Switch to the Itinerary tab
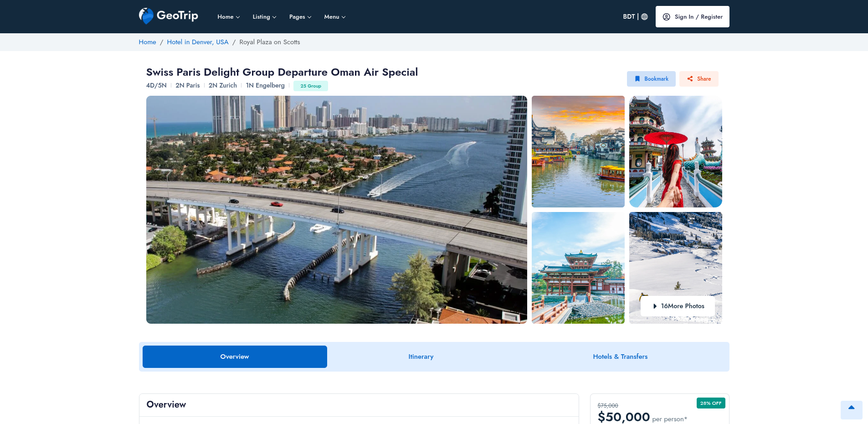 (421, 357)
